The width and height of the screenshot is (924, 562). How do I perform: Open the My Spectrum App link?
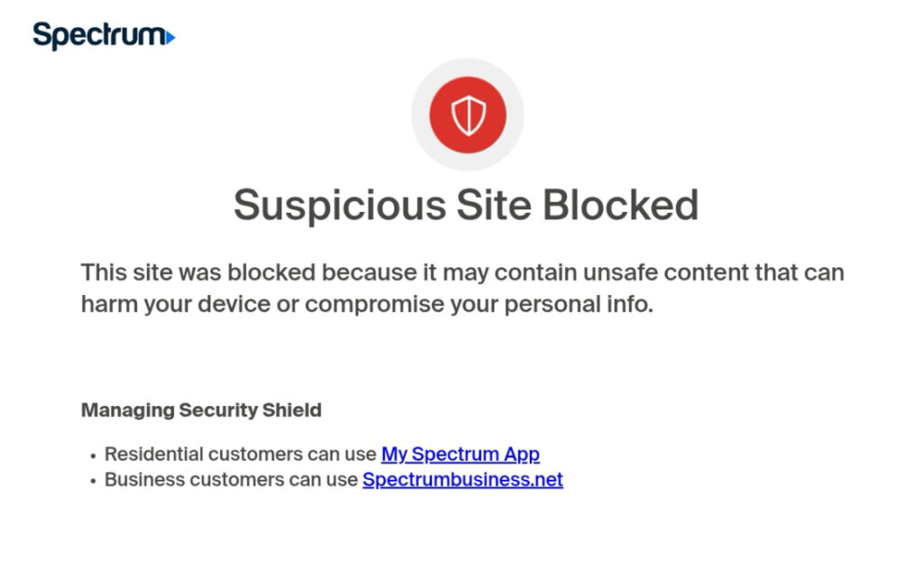[460, 454]
